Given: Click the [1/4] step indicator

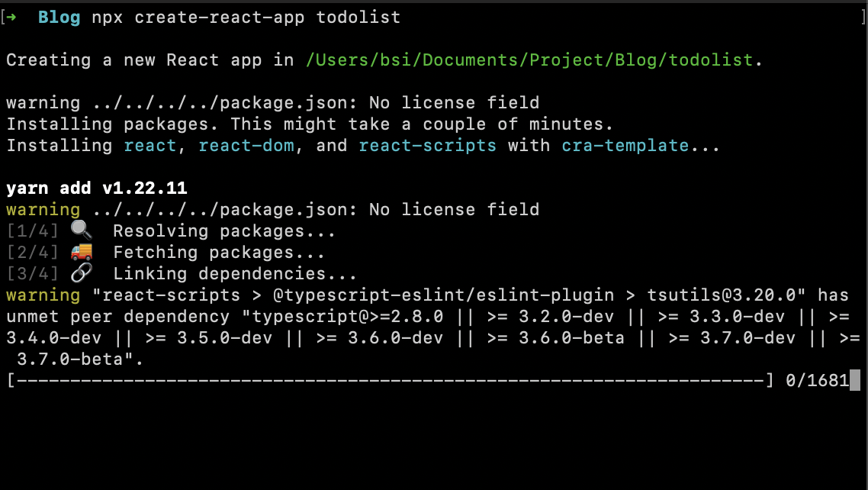Looking at the screenshot, I should pos(33,231).
